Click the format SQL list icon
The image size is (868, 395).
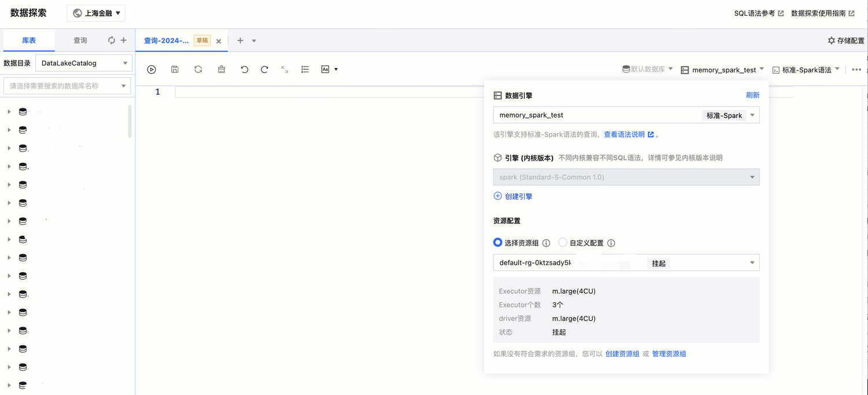click(305, 70)
